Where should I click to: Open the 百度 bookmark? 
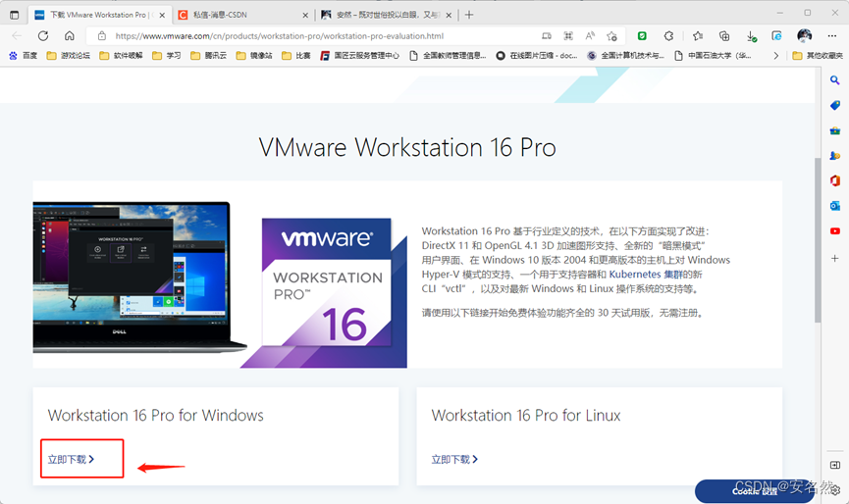coord(24,56)
